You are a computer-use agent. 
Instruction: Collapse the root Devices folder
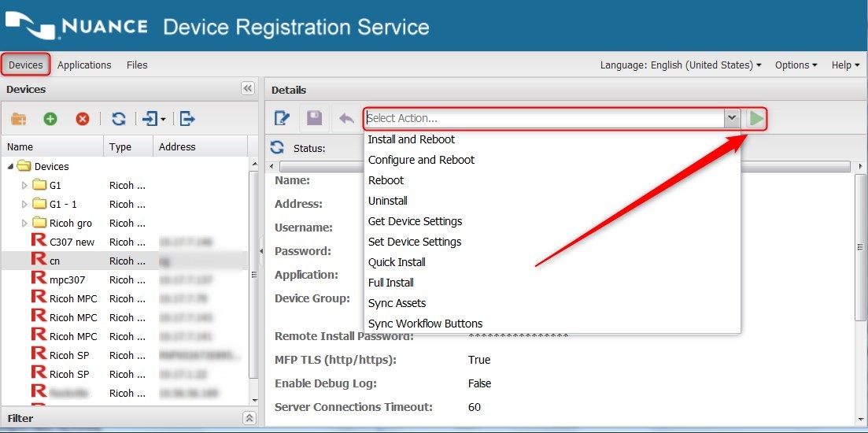point(10,166)
